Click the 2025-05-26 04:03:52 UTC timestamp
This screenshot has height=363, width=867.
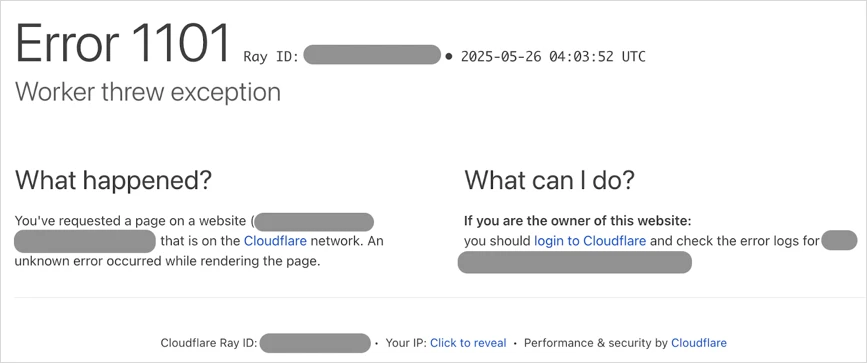[x=553, y=56]
